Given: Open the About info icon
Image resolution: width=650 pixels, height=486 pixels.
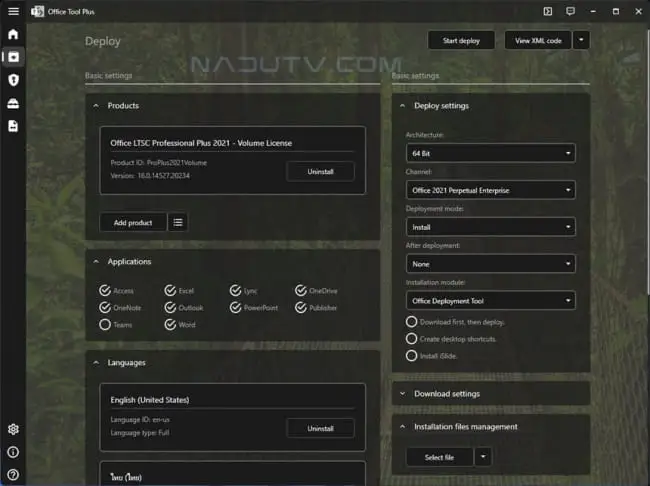Looking at the screenshot, I should tap(13, 452).
